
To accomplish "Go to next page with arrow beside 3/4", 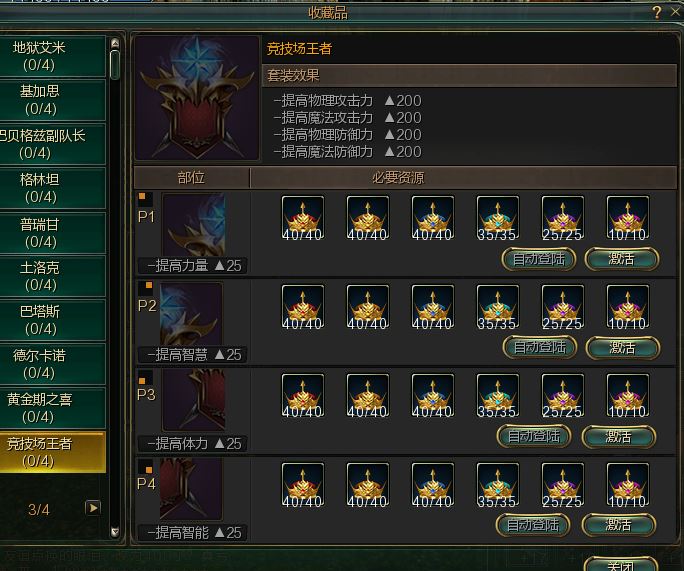I will (92, 508).
